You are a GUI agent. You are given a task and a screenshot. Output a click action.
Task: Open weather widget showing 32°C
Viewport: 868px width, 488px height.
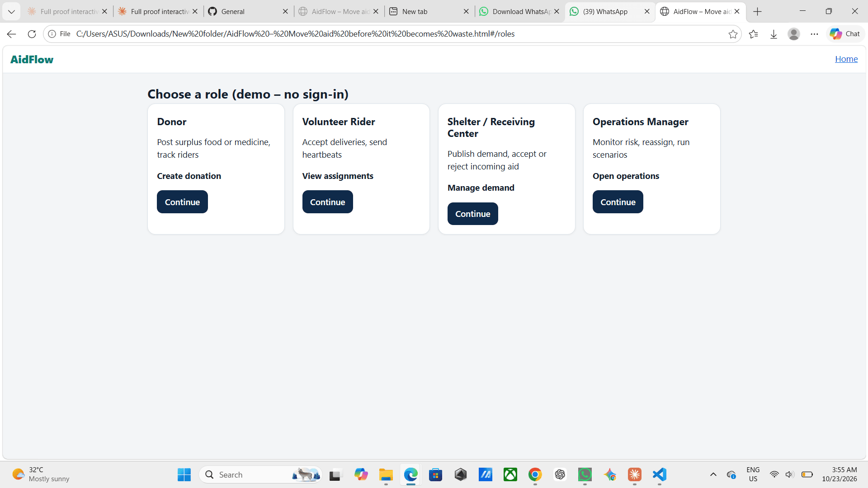(x=41, y=474)
